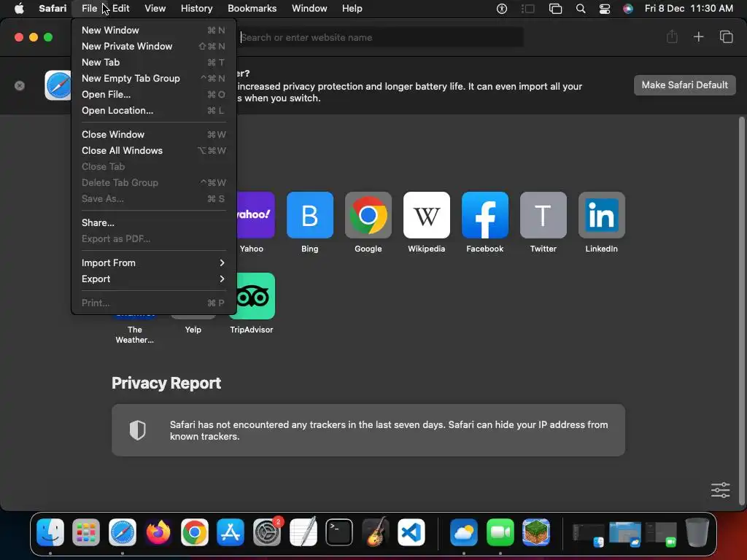747x560 pixels.
Task: Choose Share... from File menu
Action: pos(153,223)
